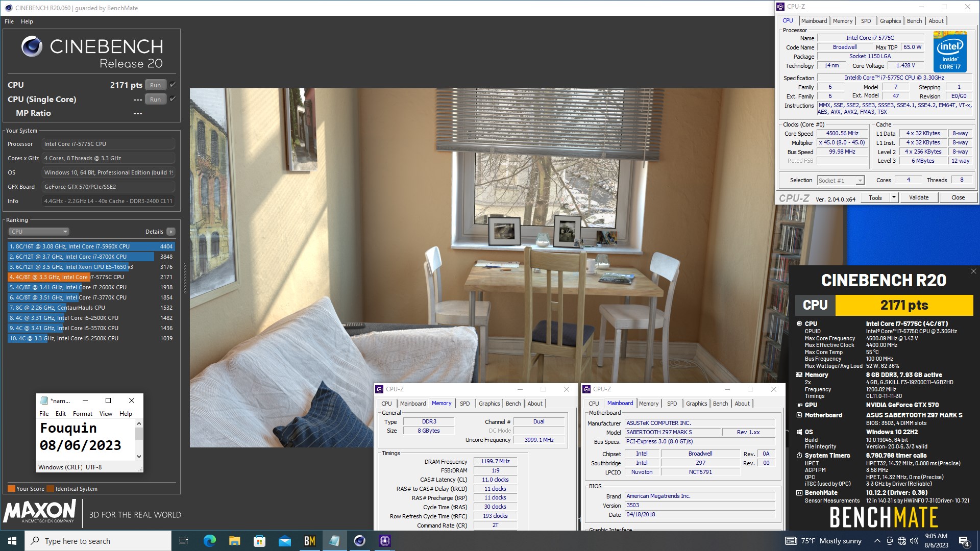Click the Cinebench title bar logo
The image size is (980, 551).
pos(8,8)
